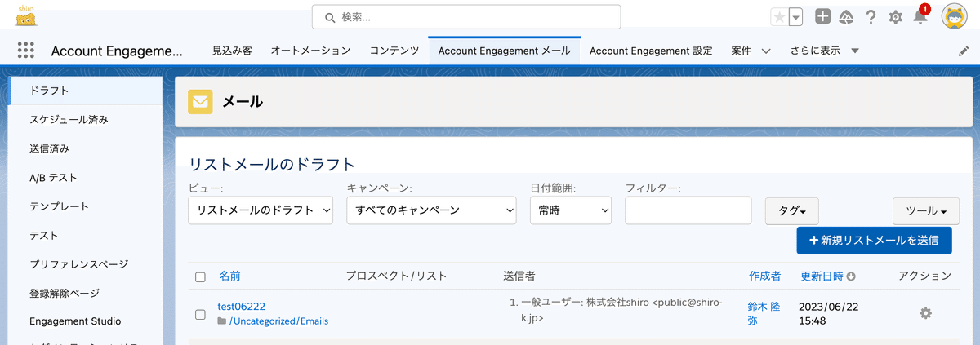Open the user profile avatar
The image size is (980, 345).
point(955,16)
